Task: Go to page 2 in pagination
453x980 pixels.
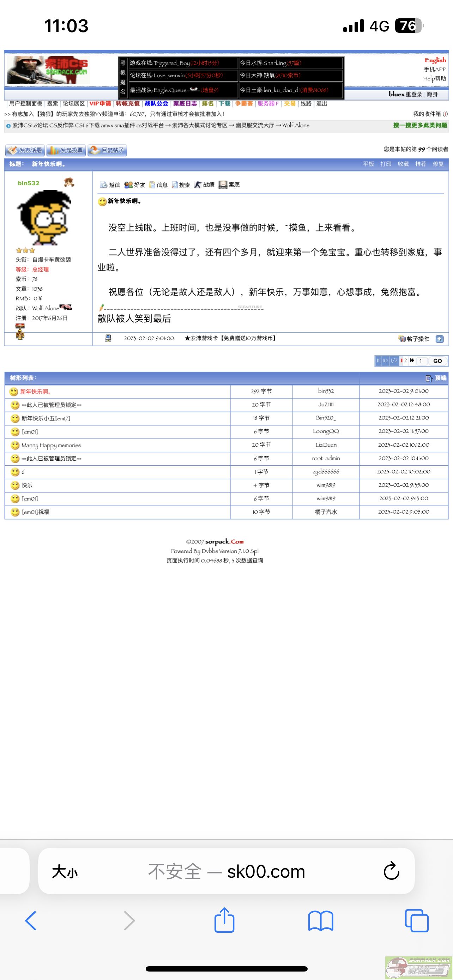Action: pyautogui.click(x=405, y=361)
